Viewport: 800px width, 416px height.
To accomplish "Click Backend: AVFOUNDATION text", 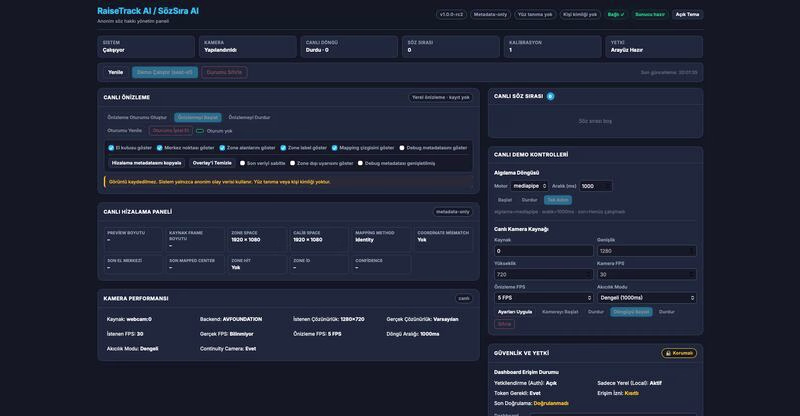I will click(231, 319).
